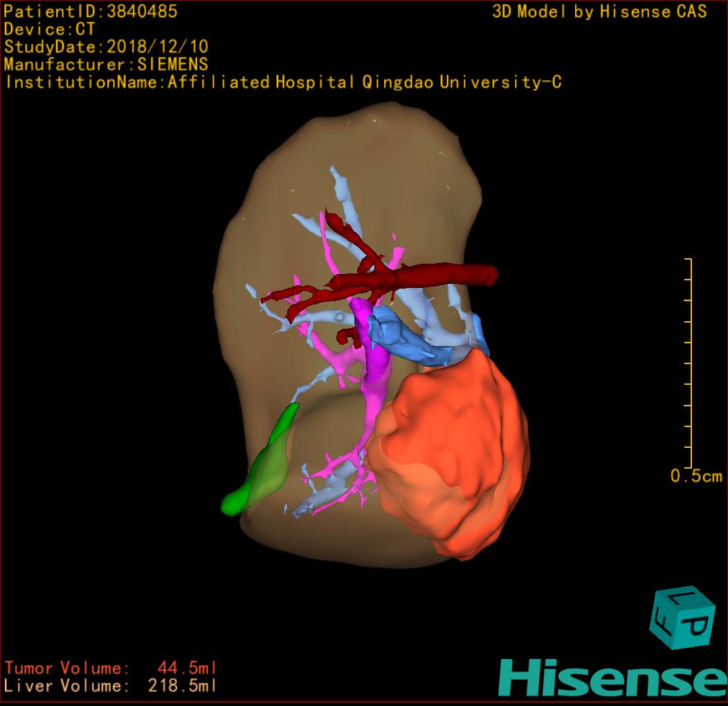
Task: Click the 0.5cm scale label
Action: click(x=695, y=476)
